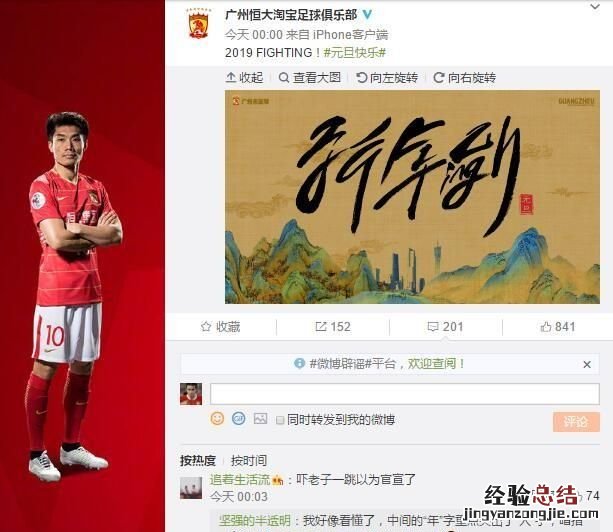Viewport: 613px width, 532px height.
Task: View the large image via 查看大图
Action: [310, 78]
